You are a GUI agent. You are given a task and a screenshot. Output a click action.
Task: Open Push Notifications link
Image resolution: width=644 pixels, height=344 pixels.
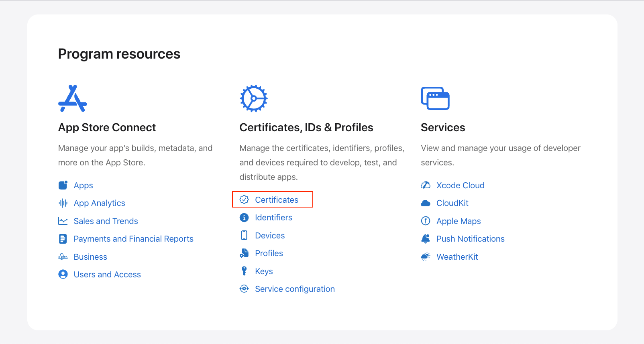pyautogui.click(x=471, y=239)
